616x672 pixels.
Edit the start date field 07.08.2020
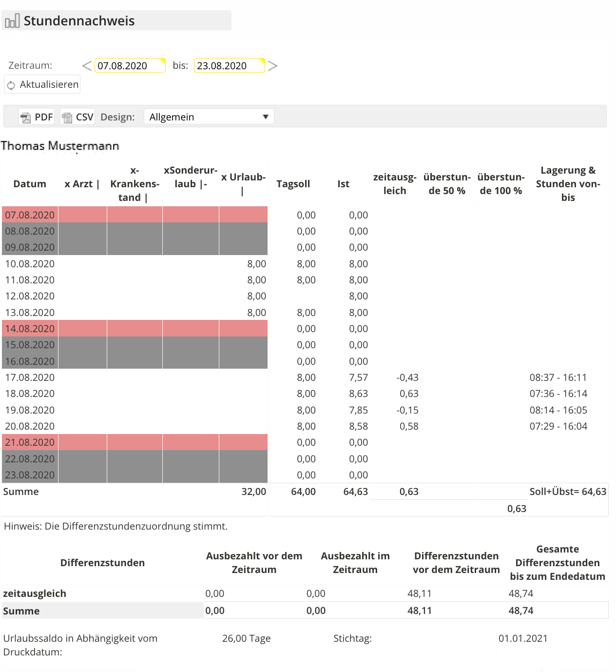[x=129, y=66]
